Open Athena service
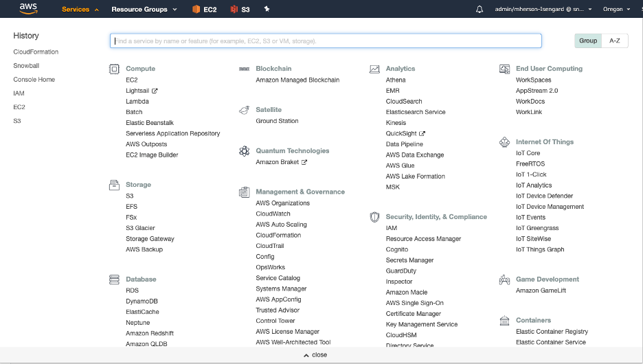Viewport: 643px width, 364px height. (396, 80)
